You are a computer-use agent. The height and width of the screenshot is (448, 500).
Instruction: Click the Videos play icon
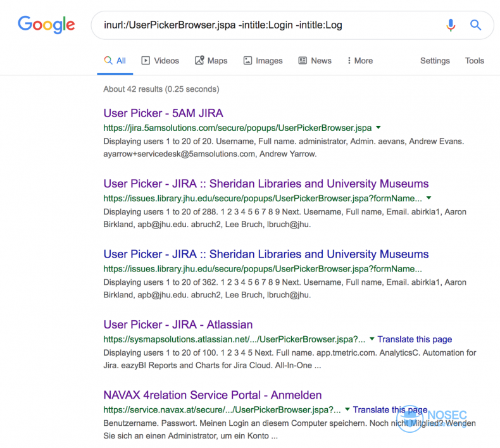point(146,60)
